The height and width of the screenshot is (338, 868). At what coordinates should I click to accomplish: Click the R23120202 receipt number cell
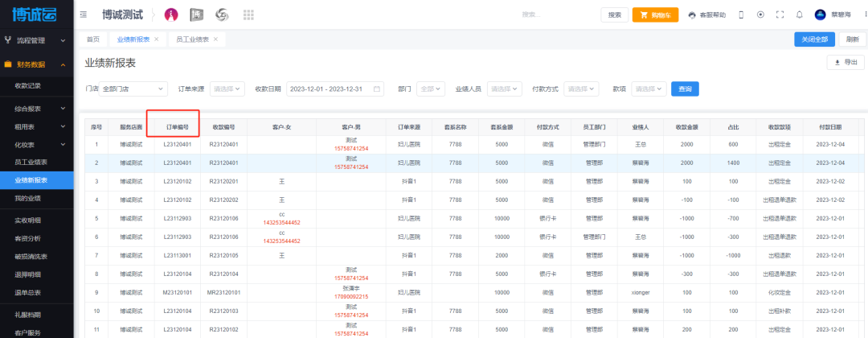(x=223, y=200)
